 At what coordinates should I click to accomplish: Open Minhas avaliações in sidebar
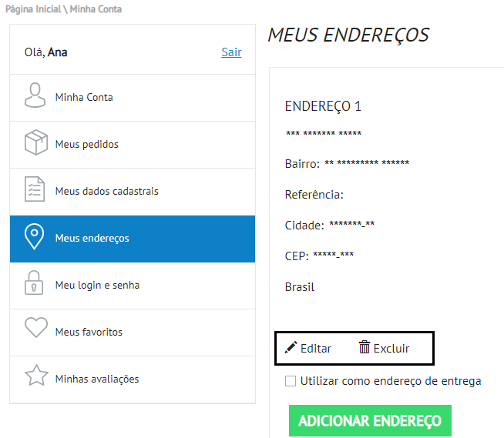(97, 379)
